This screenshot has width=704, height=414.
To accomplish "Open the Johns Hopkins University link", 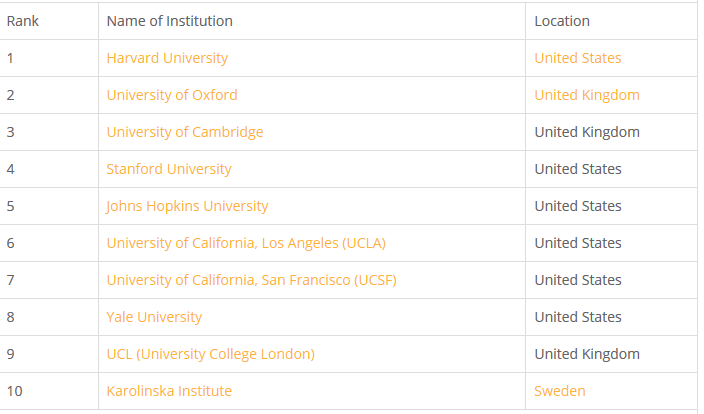I will (187, 206).
